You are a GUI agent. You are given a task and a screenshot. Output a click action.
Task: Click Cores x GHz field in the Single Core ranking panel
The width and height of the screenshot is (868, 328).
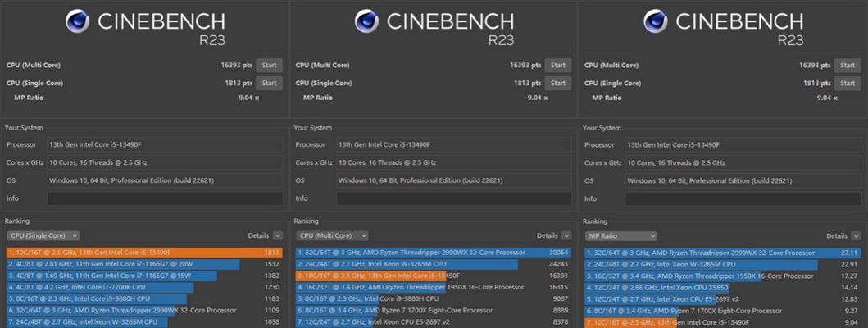click(x=165, y=163)
